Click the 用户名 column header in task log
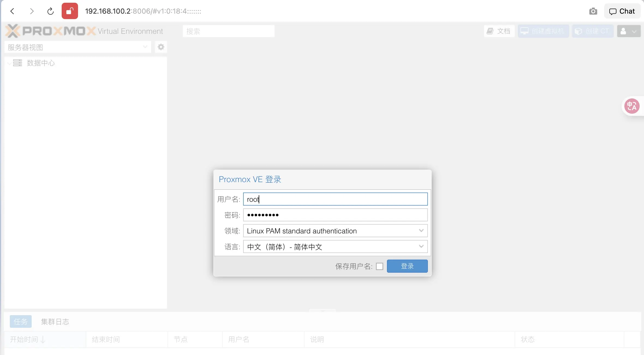The width and height of the screenshot is (644, 355). point(263,339)
